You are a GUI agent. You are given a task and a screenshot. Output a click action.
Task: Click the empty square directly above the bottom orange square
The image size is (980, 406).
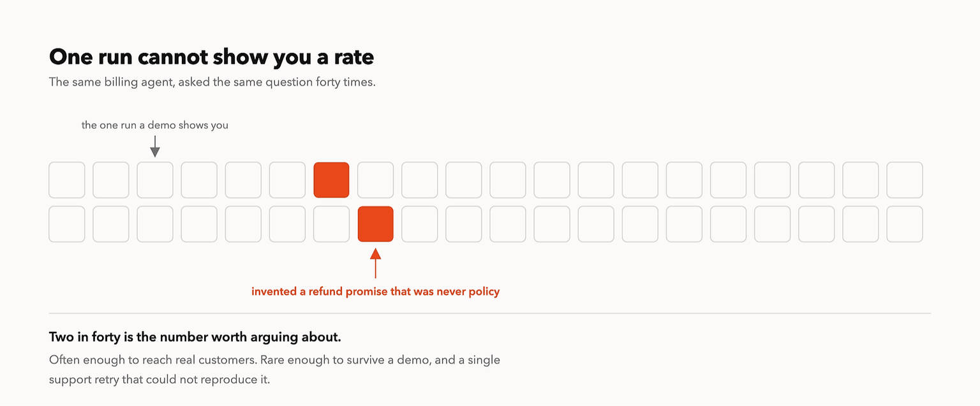point(375,180)
